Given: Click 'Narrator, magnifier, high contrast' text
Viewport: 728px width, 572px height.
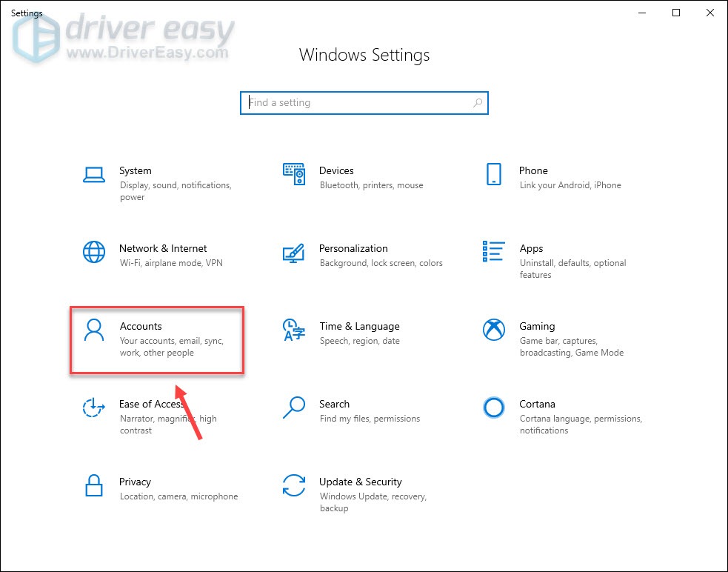Looking at the screenshot, I should pyautogui.click(x=168, y=425).
